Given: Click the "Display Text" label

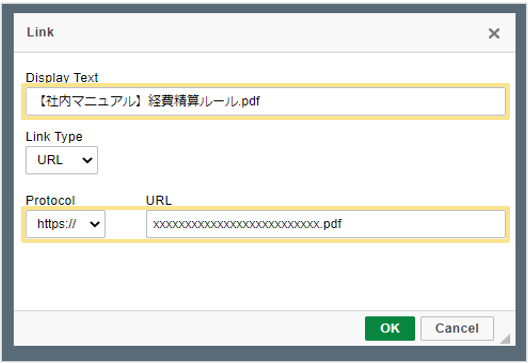Looking at the screenshot, I should tap(62, 77).
